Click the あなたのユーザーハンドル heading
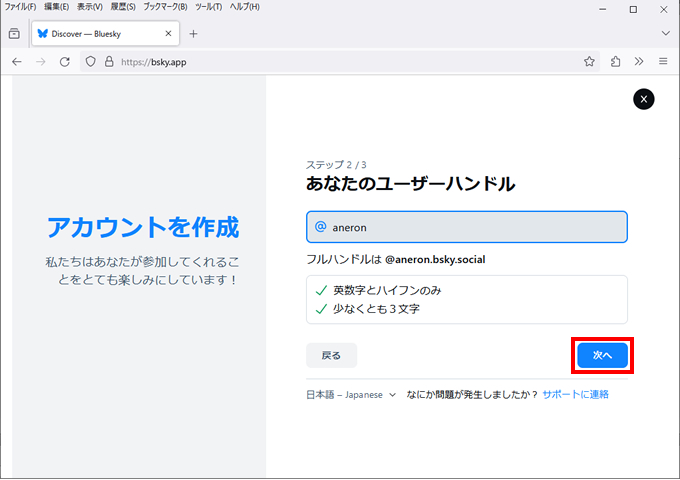 tap(410, 184)
